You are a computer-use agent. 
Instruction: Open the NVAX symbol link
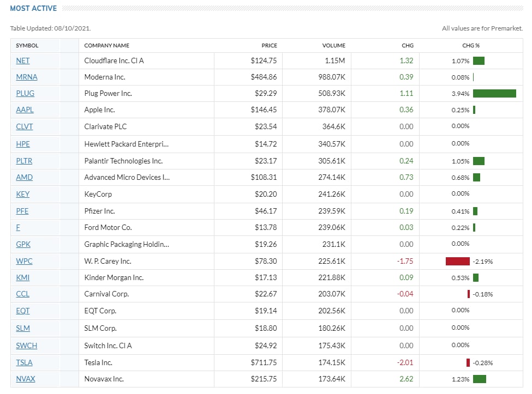pyautogui.click(x=26, y=379)
